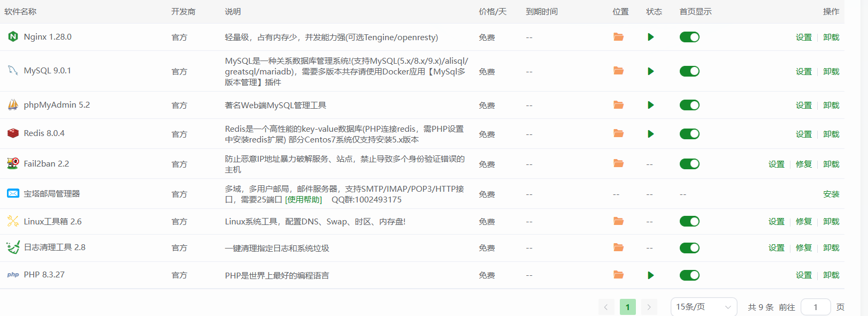
Task: Toggle 日志清理工具 homepage display switch
Action: point(689,248)
